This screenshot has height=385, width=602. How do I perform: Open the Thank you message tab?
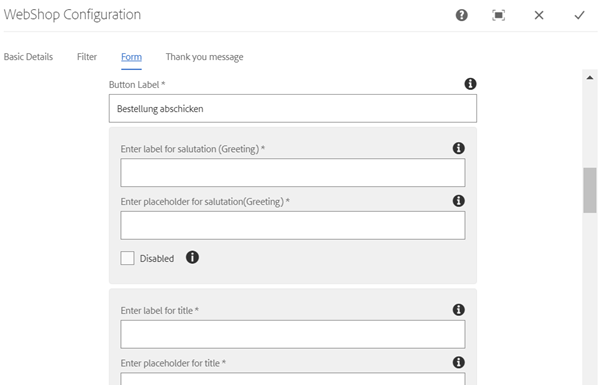[205, 57]
